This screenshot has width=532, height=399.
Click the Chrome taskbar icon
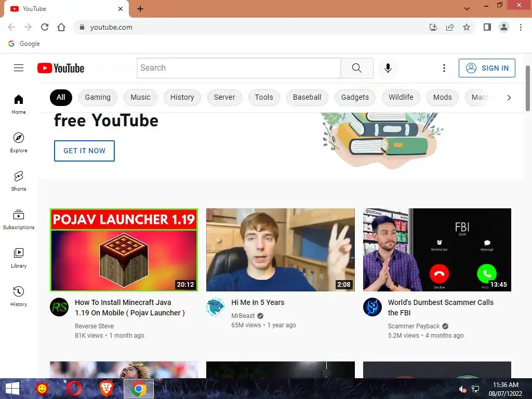[138, 389]
